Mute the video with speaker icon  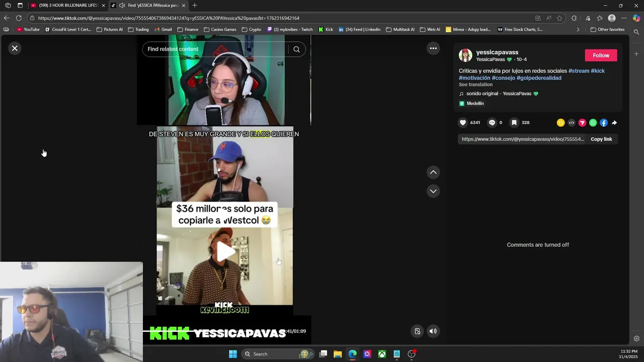click(433, 331)
